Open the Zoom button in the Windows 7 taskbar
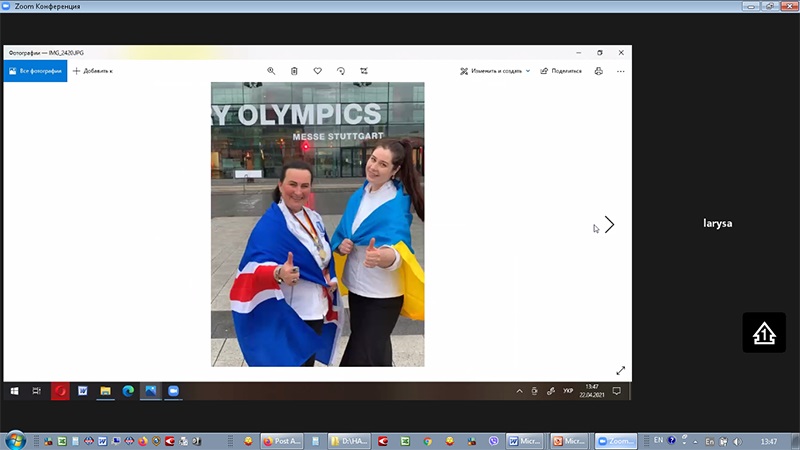 point(616,441)
